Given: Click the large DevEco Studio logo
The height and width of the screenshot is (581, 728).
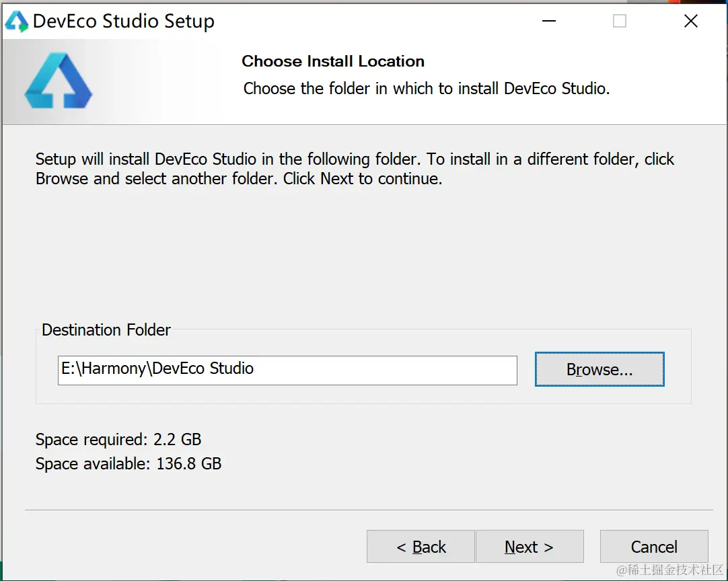Looking at the screenshot, I should coord(58,81).
